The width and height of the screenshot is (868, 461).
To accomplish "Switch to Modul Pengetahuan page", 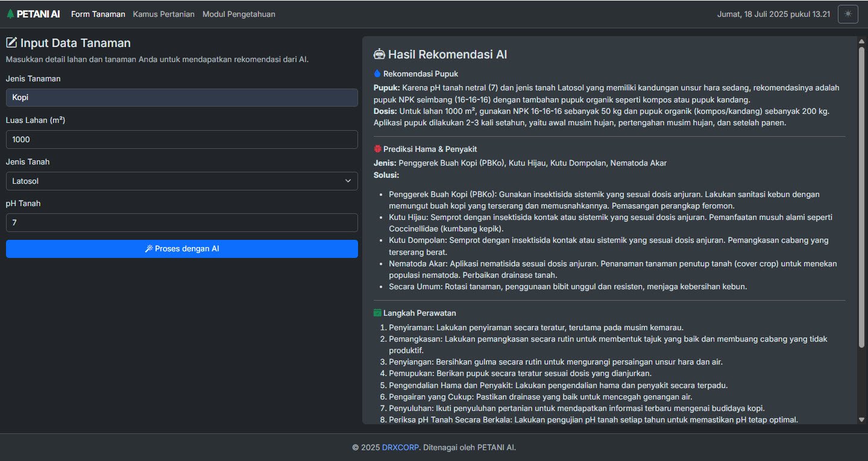I will [x=239, y=14].
